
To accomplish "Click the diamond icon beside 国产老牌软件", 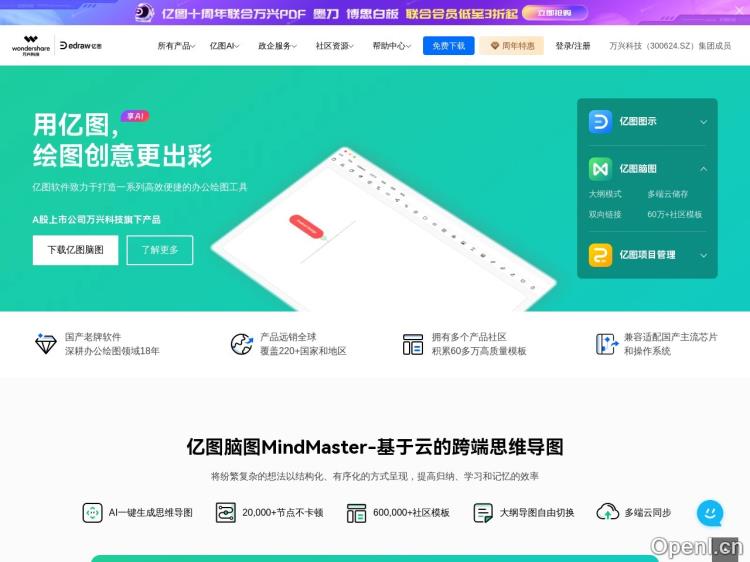I will 46,343.
